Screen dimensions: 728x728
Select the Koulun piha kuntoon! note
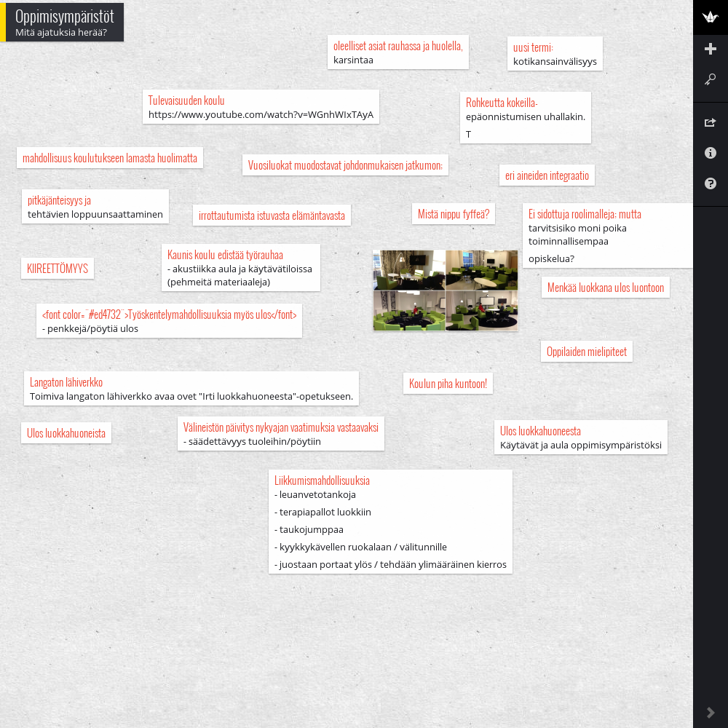click(x=448, y=384)
